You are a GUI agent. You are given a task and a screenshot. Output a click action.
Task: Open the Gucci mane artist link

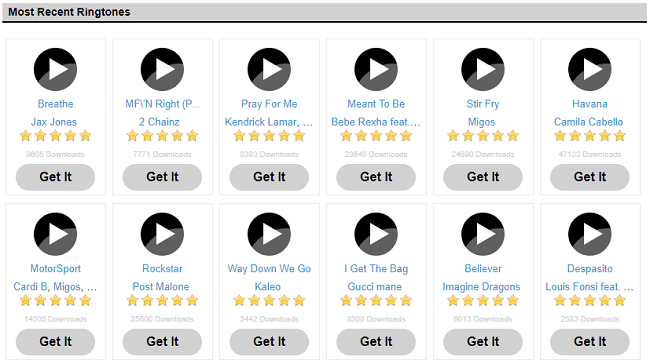coord(375,286)
